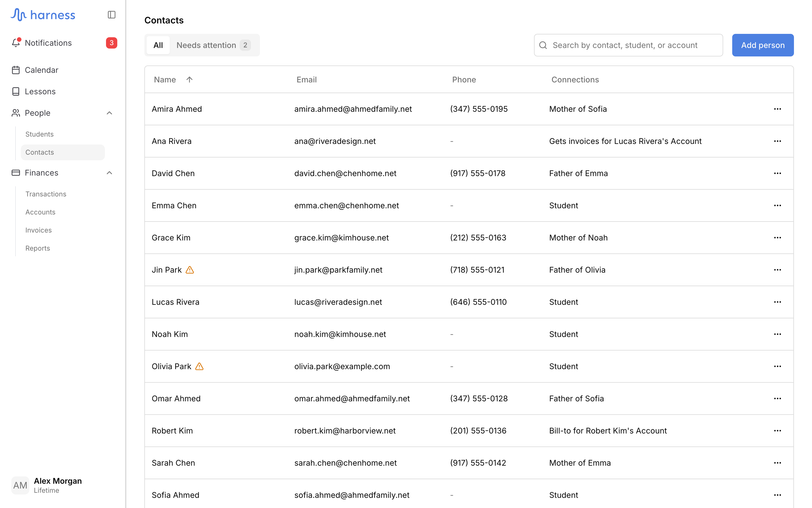Open the actions menu for Amira Ahmed
Viewport: 812px width, 508px height.
coord(777,109)
